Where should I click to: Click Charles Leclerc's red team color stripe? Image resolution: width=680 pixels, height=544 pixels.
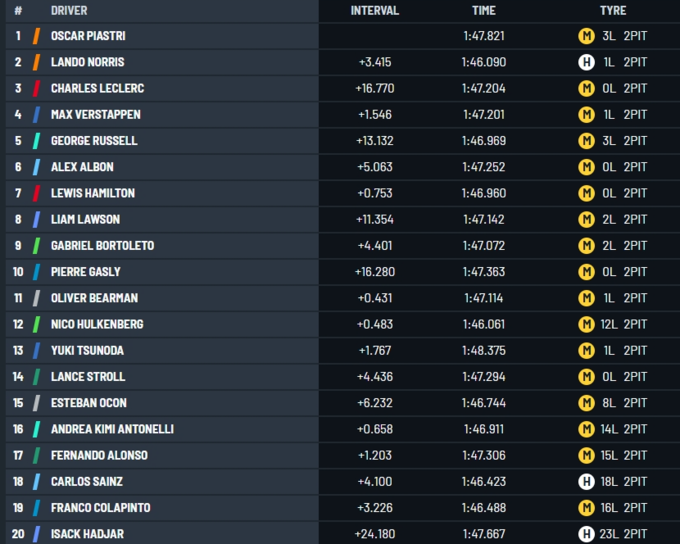coord(37,88)
